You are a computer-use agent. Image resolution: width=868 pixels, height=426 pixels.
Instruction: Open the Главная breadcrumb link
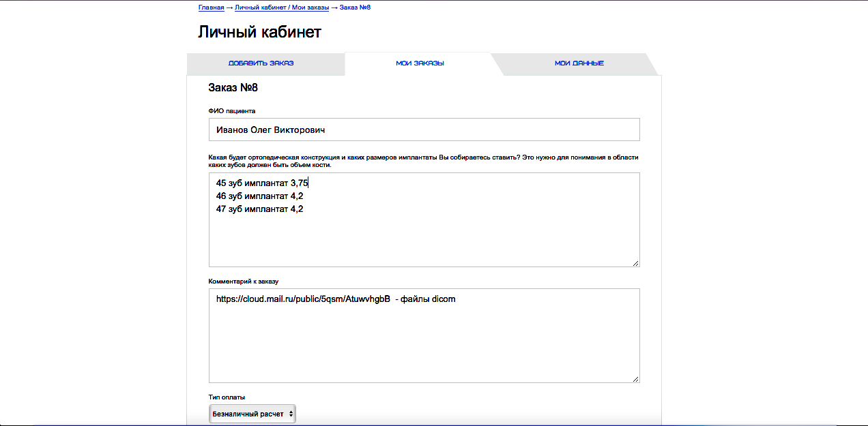pyautogui.click(x=211, y=7)
